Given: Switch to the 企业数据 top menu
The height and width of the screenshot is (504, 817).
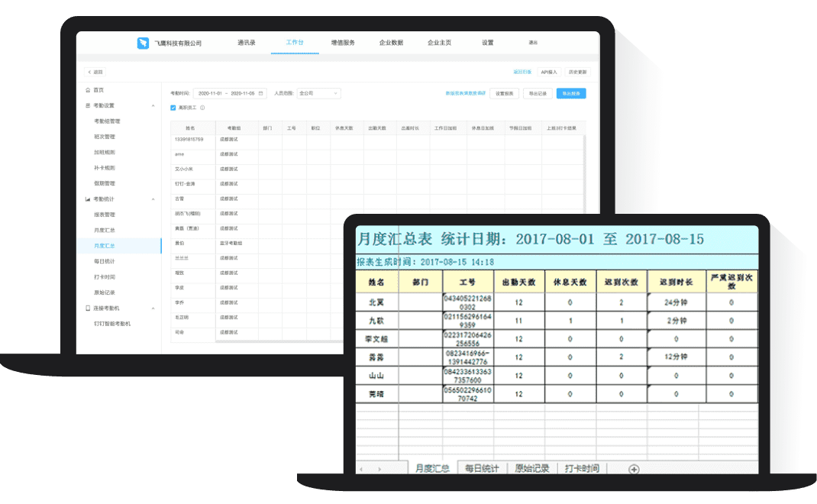Looking at the screenshot, I should pyautogui.click(x=391, y=43).
